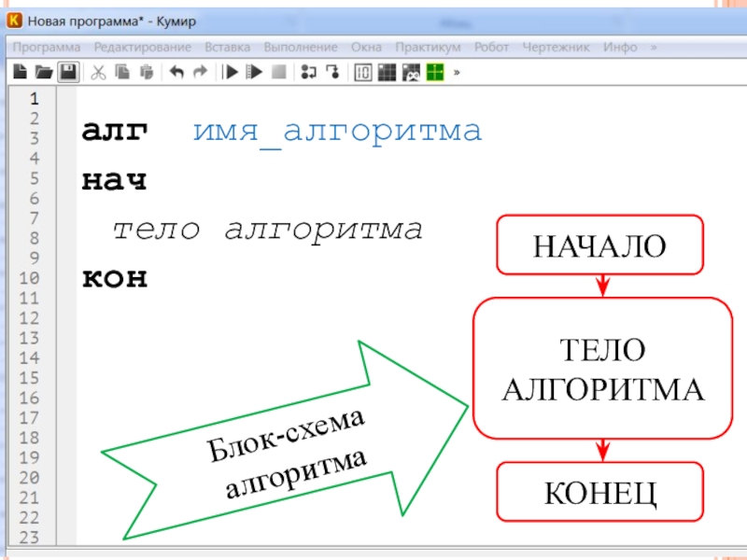
Task: Click the text "имя_алгоритма" in the editor
Action: click(x=337, y=133)
